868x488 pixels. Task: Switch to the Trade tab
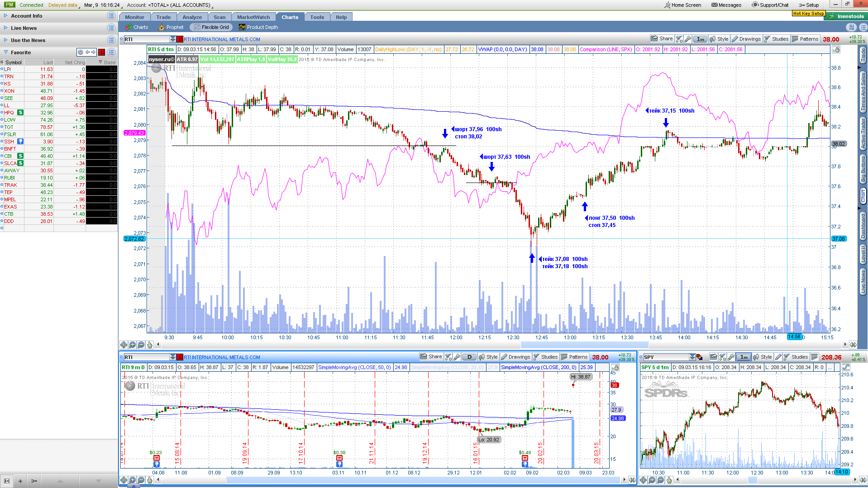point(163,17)
